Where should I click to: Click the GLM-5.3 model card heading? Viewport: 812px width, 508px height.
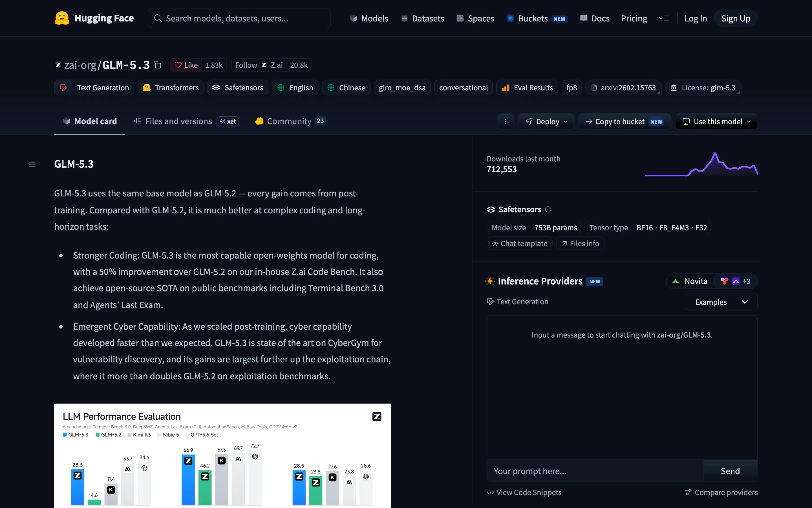pos(74,164)
